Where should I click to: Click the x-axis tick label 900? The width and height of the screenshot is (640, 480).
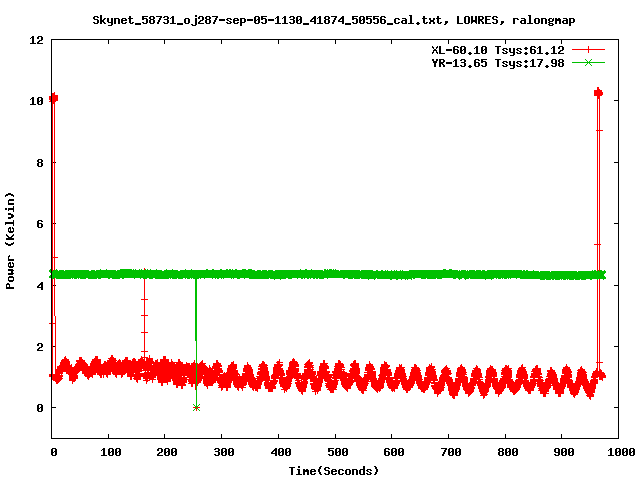point(564,452)
